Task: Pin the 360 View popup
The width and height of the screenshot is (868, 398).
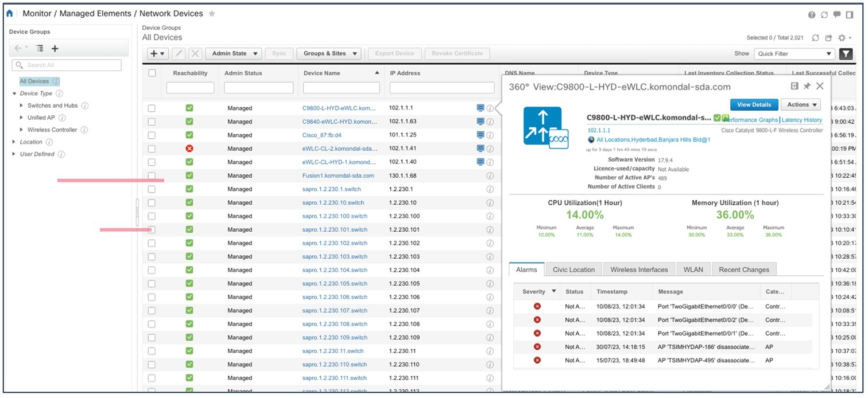Action: pos(808,86)
